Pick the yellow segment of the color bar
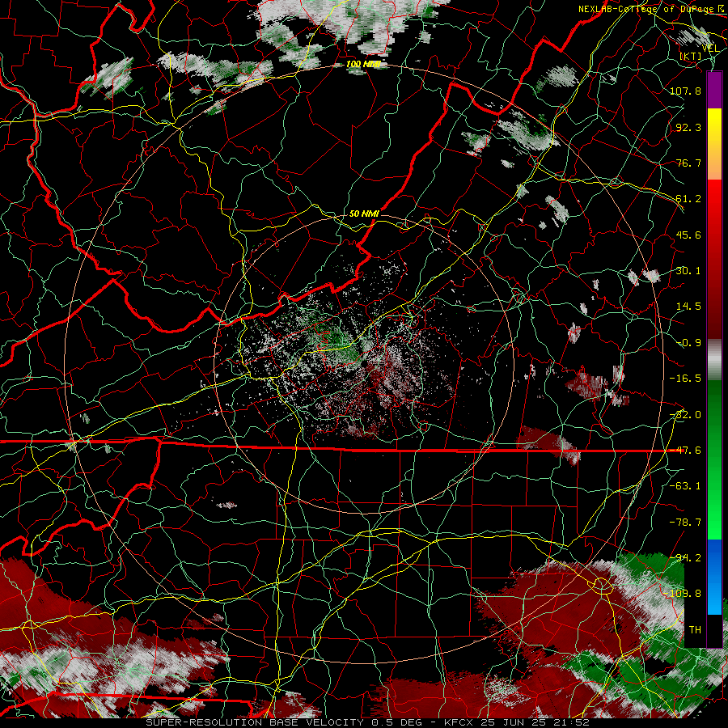The width and height of the screenshot is (728, 728). point(714,125)
